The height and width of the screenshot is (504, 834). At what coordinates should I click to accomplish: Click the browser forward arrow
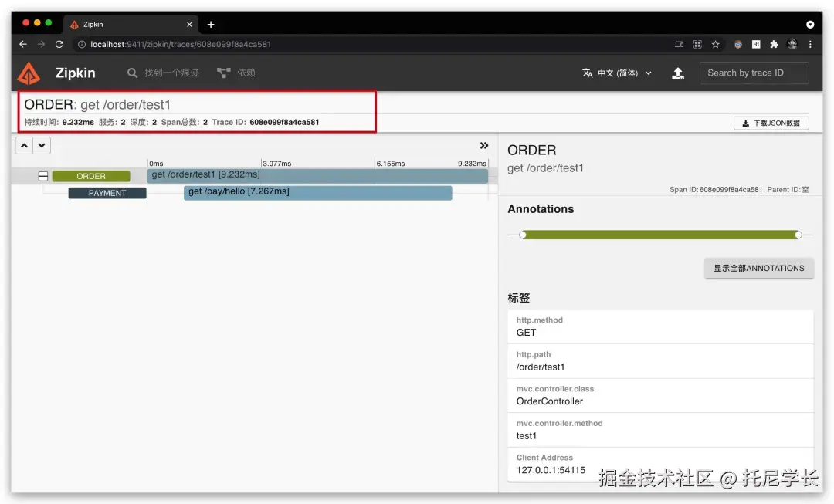(x=41, y=44)
